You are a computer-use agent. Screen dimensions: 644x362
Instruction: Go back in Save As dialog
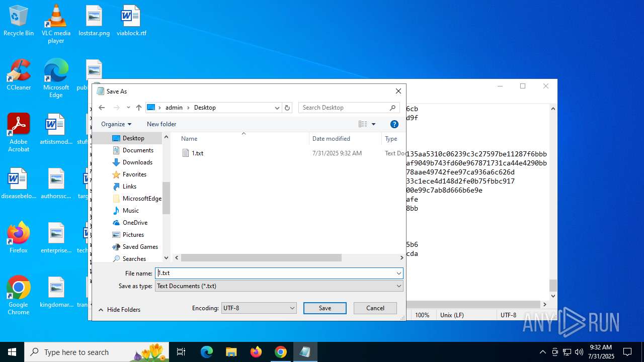[x=102, y=108]
